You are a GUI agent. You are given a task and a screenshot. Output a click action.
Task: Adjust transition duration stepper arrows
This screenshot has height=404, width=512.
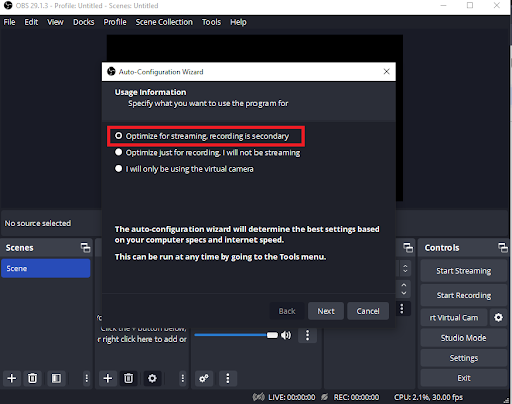(x=404, y=289)
